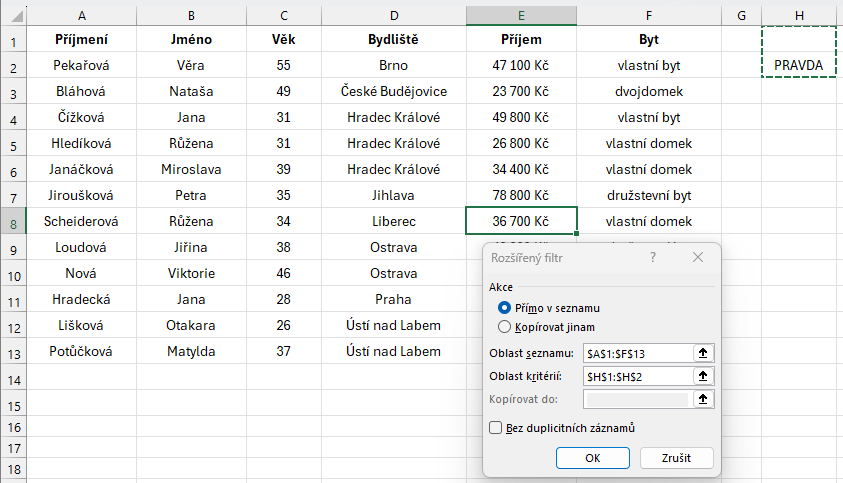Click the Věk header cell
The width and height of the screenshot is (843, 483).
click(x=284, y=39)
